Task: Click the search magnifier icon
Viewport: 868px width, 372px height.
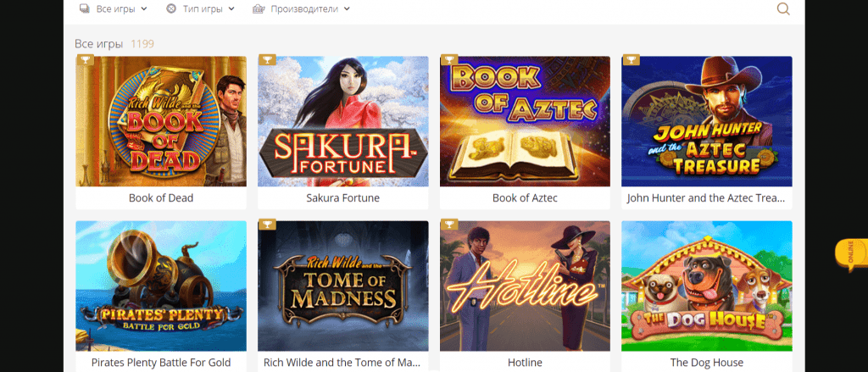Action: point(782,8)
